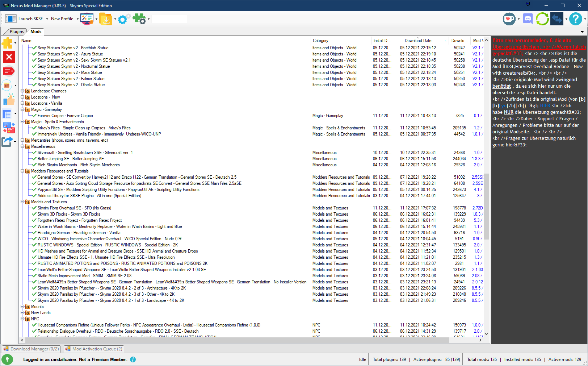Toggle checkmark for Skyrim 3D Rocks mod

[x=34, y=214]
